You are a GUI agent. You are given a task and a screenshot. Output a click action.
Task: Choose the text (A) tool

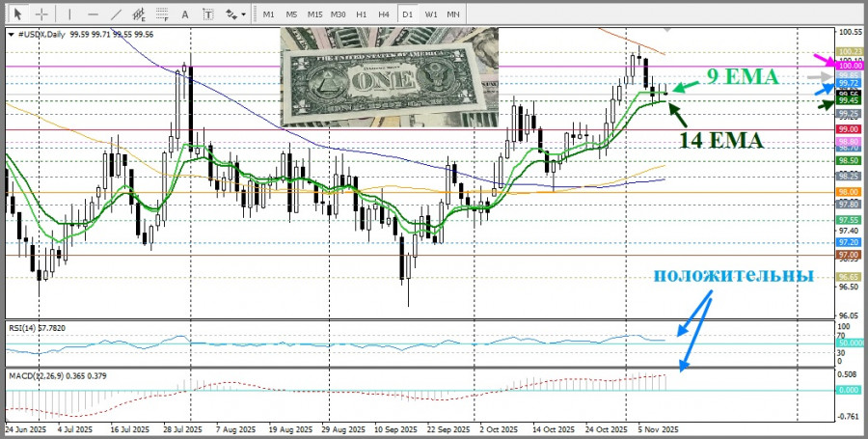point(185,14)
